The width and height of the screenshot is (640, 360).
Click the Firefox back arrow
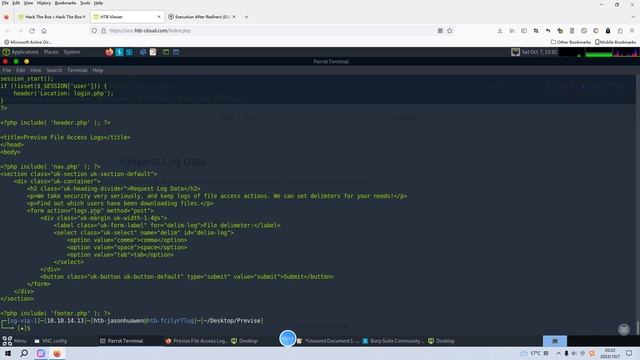pyautogui.click(x=7, y=31)
